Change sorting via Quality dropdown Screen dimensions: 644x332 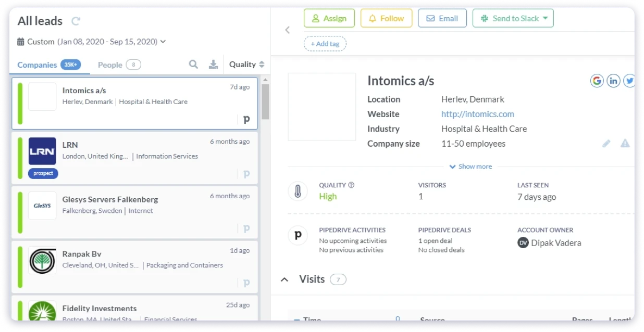coord(247,65)
